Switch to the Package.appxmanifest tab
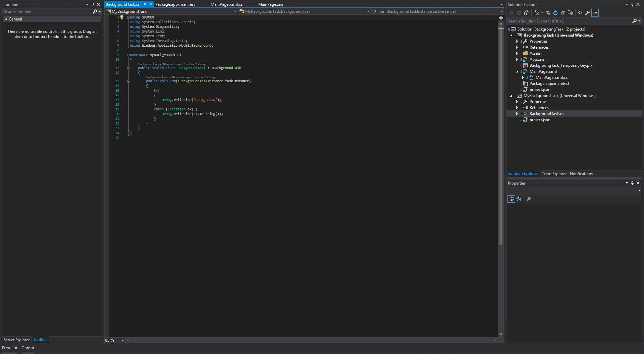The height and width of the screenshot is (354, 644). click(x=175, y=4)
